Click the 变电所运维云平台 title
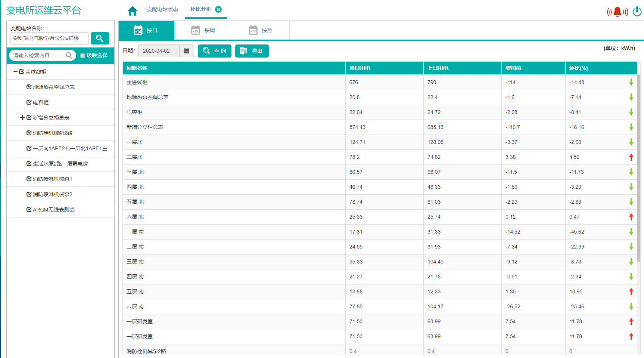The width and height of the screenshot is (644, 358). tap(44, 10)
